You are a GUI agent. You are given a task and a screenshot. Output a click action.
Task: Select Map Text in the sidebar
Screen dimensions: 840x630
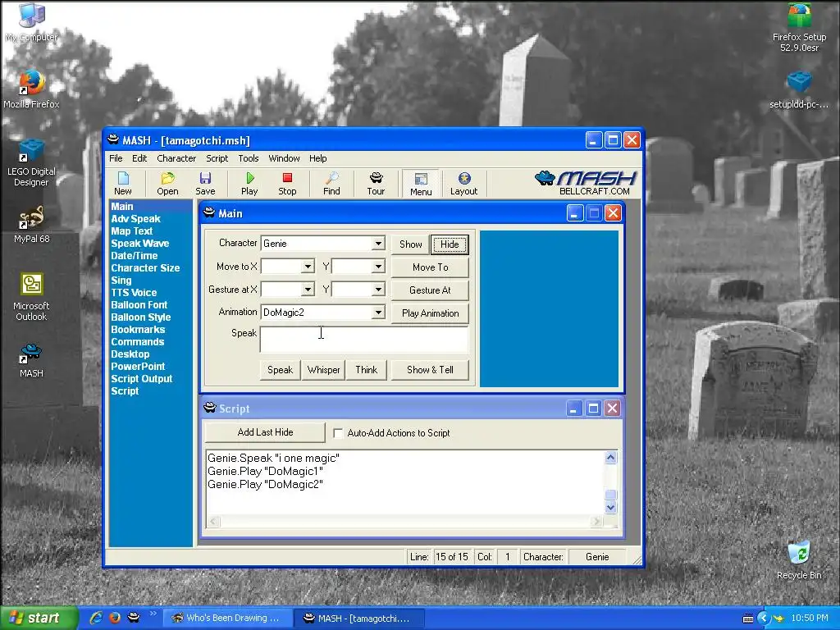132,231
